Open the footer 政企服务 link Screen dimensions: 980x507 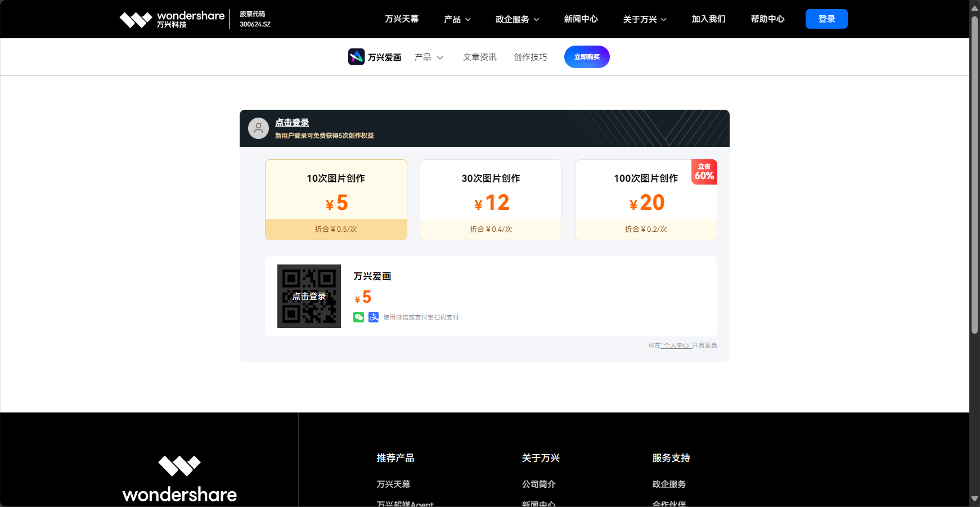(669, 484)
